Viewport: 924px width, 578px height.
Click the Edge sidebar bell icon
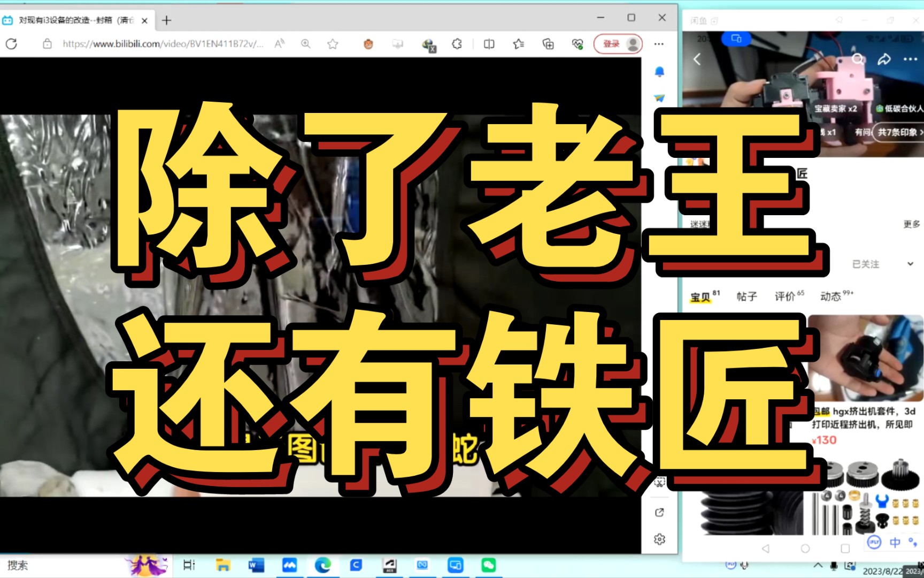pyautogui.click(x=659, y=72)
